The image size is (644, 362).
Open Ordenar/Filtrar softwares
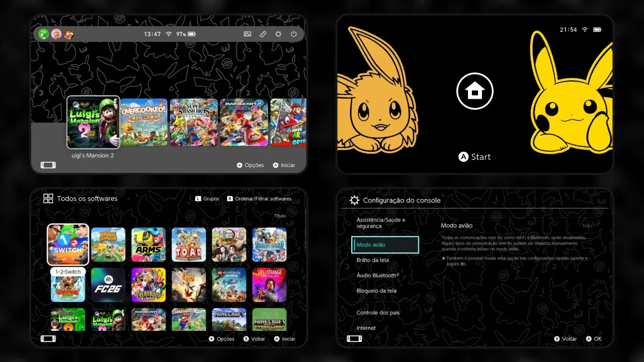click(259, 199)
